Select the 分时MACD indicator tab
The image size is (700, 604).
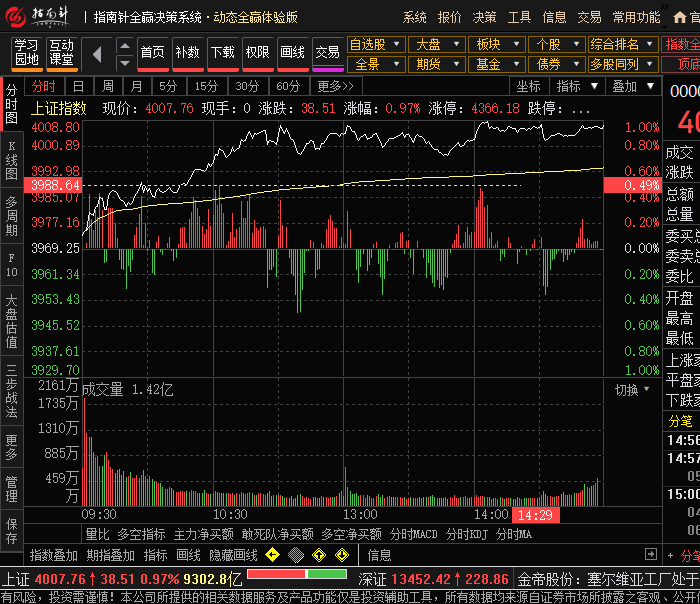[x=413, y=534]
